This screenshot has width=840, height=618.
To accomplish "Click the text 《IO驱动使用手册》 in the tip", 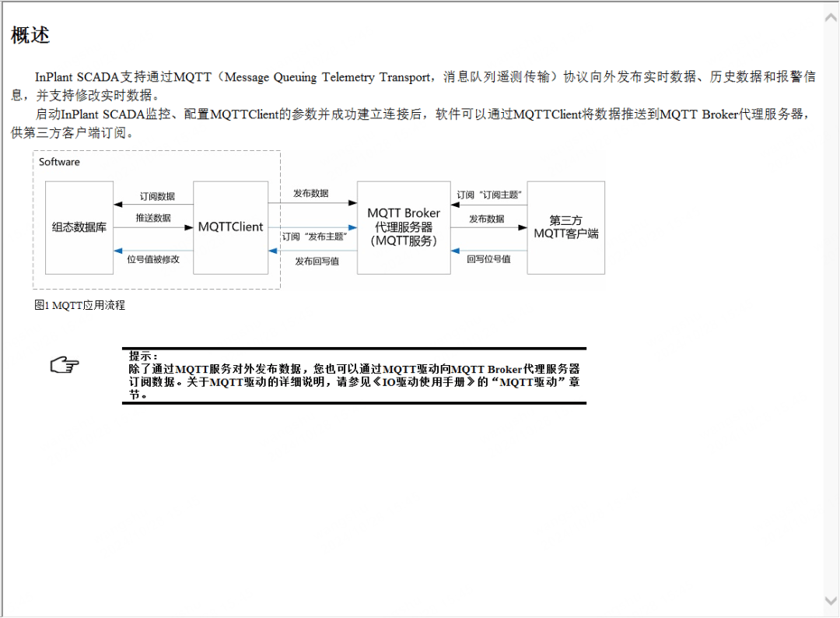I will coord(423,382).
